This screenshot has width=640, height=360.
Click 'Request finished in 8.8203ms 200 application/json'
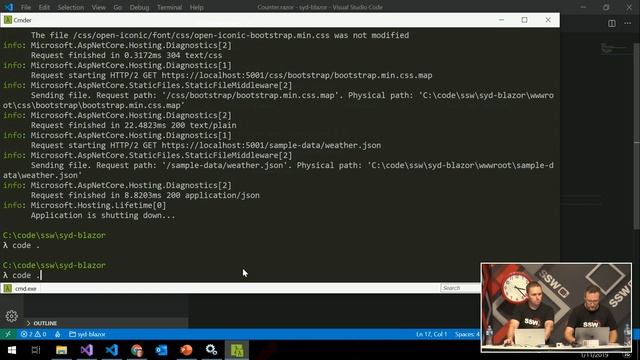(x=145, y=196)
